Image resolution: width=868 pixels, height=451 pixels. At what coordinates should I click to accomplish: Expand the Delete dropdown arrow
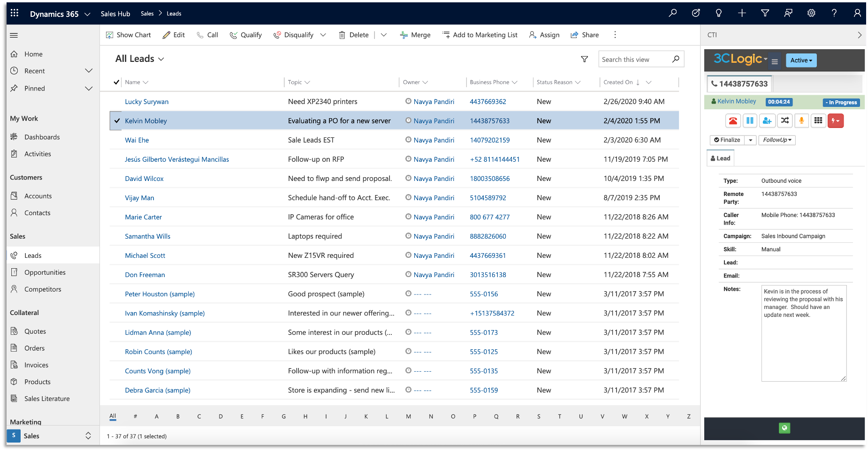click(383, 35)
